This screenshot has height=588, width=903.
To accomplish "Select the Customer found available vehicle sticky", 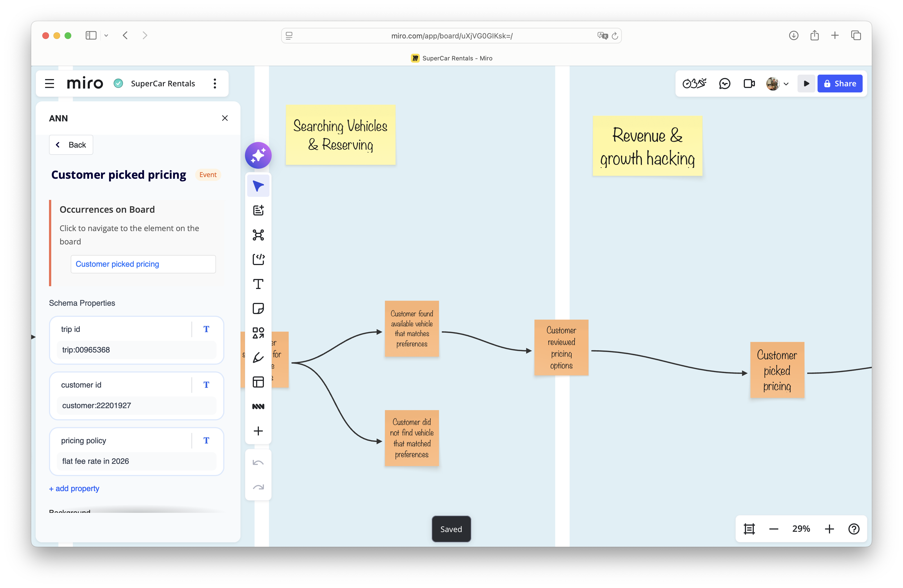I will (x=412, y=328).
